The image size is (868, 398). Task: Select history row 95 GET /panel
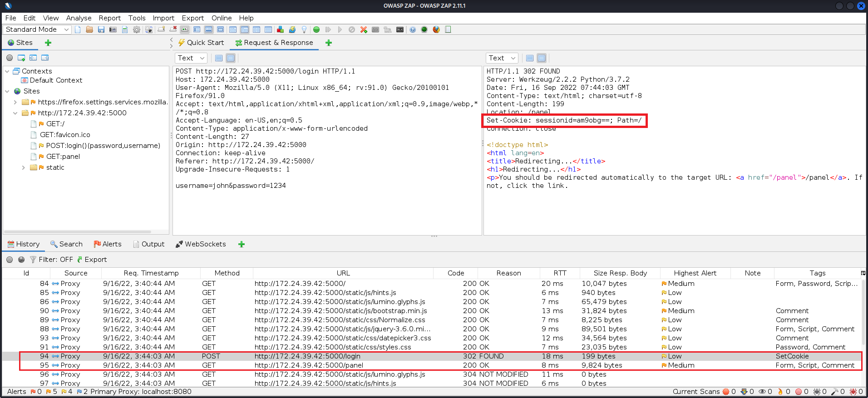pos(431,365)
